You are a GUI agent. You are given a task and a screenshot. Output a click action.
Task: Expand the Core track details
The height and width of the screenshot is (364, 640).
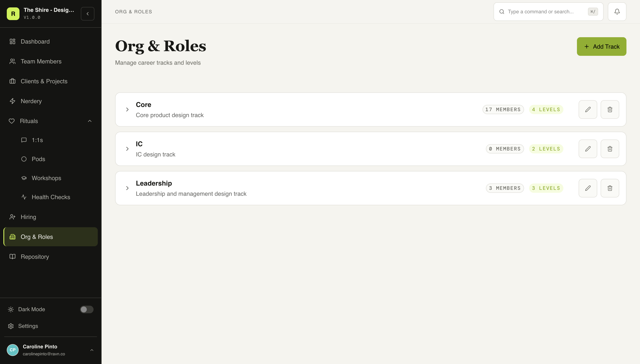127,109
